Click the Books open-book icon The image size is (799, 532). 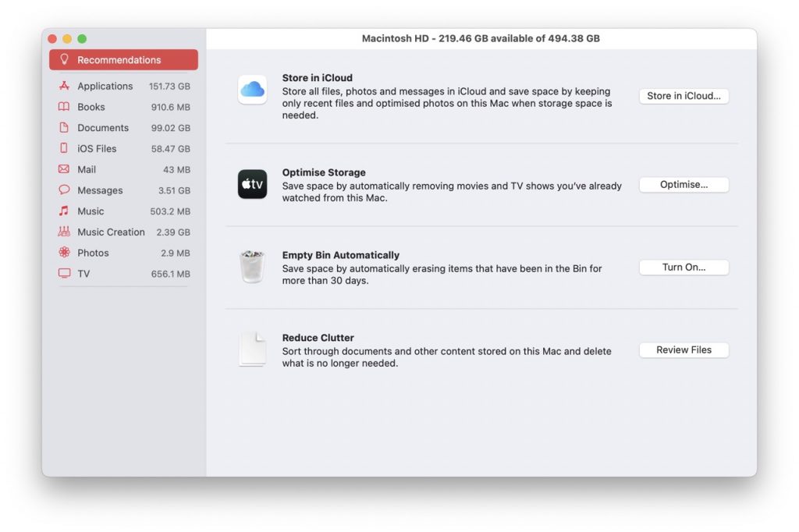pyautogui.click(x=64, y=107)
